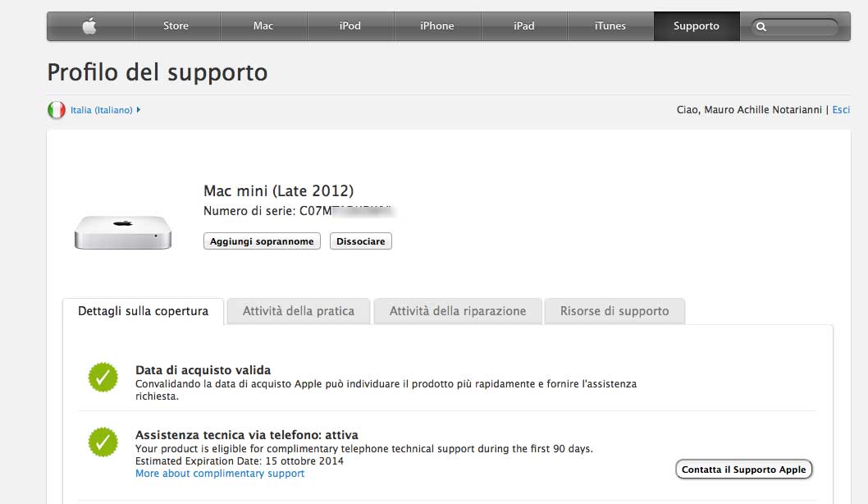
Task: Click the green checkmark beside Data di acquisto valida
Action: click(x=103, y=377)
